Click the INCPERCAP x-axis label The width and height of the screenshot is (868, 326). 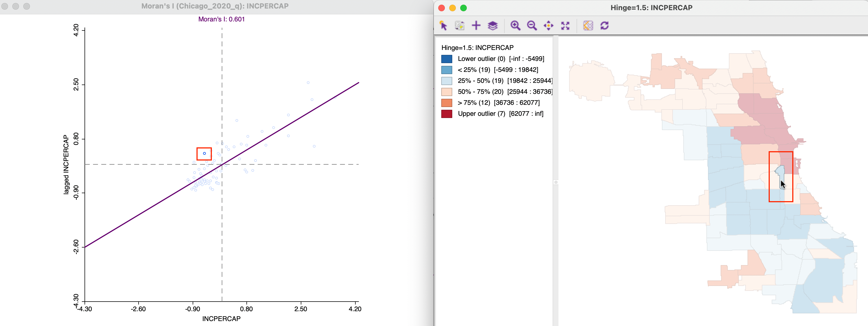coord(221,319)
